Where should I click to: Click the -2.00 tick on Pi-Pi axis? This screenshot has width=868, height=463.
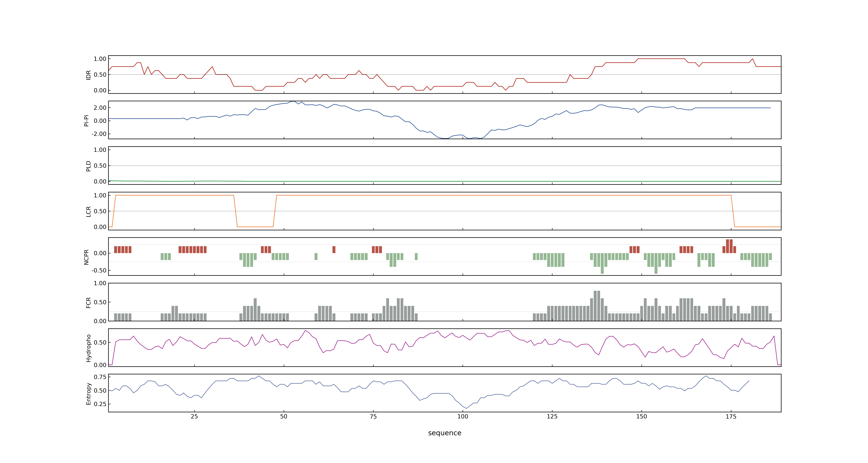click(x=99, y=134)
